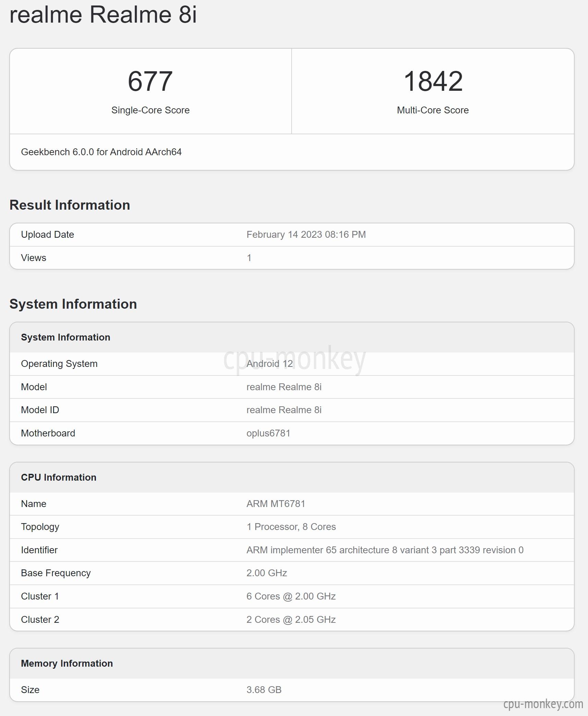588x716 pixels.
Task: Click the 'Result Information' heading
Action: click(x=70, y=205)
